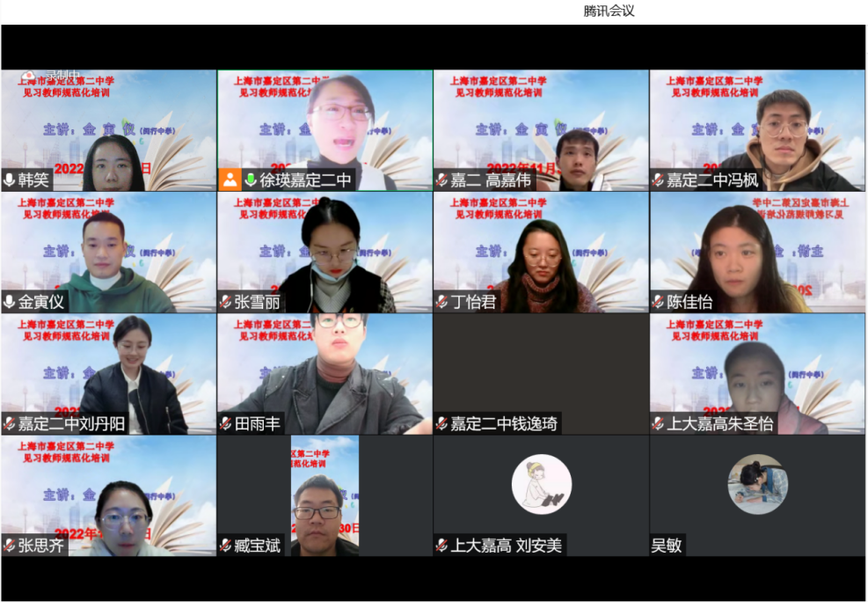Click the muted mic icon for 嘉定二中冯枫
This screenshot has height=602, width=868.
[x=658, y=180]
